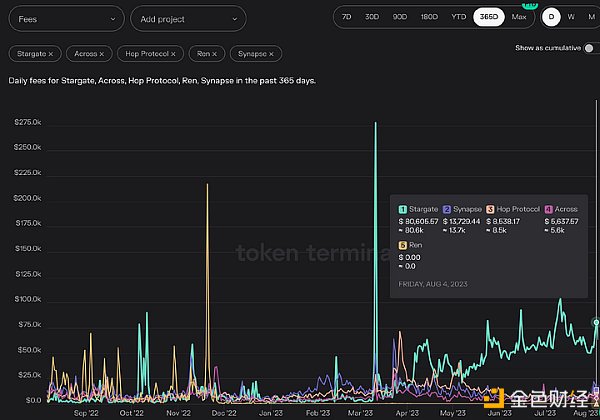Remove the Stargate project chip
This screenshot has width=600, height=420.
(51, 53)
